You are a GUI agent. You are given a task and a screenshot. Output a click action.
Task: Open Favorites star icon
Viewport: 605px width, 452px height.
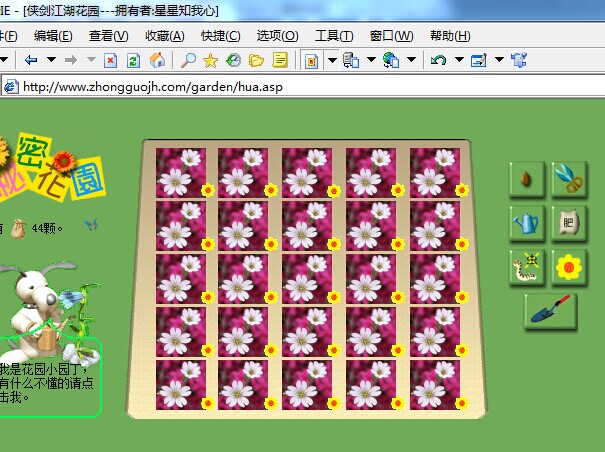[x=210, y=60]
